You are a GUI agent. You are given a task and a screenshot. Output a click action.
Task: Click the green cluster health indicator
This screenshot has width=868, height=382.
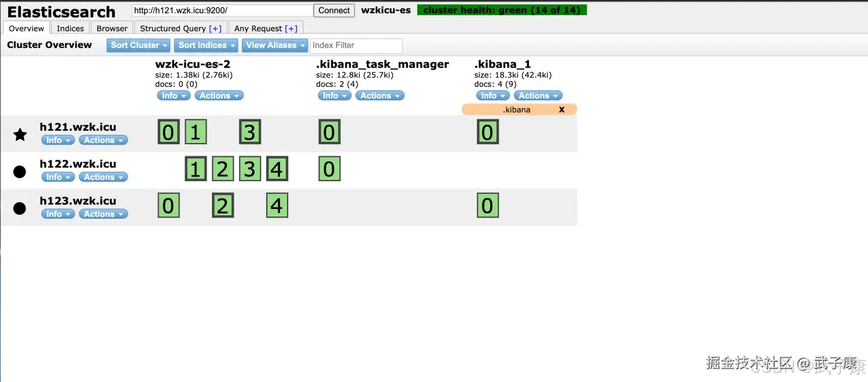click(x=501, y=10)
